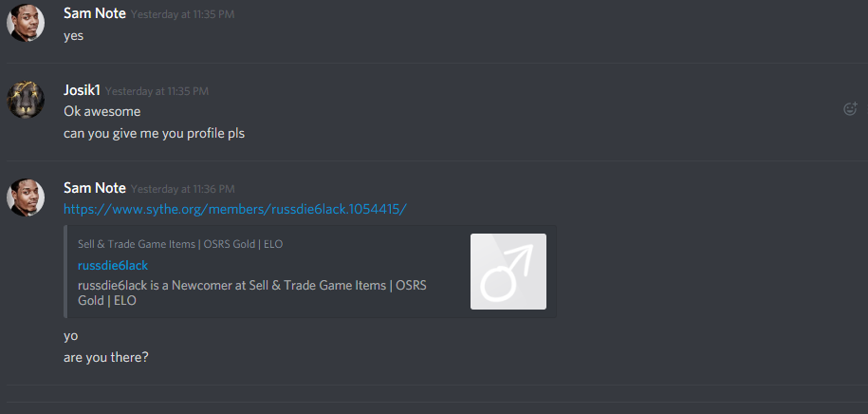Screen dimensions: 868x414
Task: Select the "are you there?" message
Action: [x=105, y=357]
